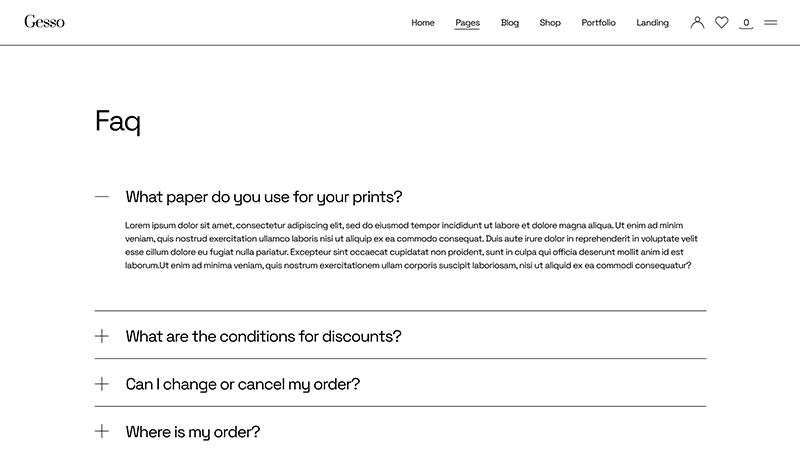Open the wishlist heart icon
Image resolution: width=800 pixels, height=452 pixels.
(721, 22)
